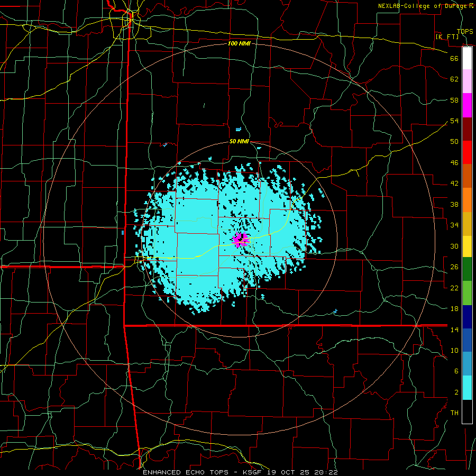476x476 pixels.
Task: Click the 20:22 timestamp in caption
Action: 326,472
